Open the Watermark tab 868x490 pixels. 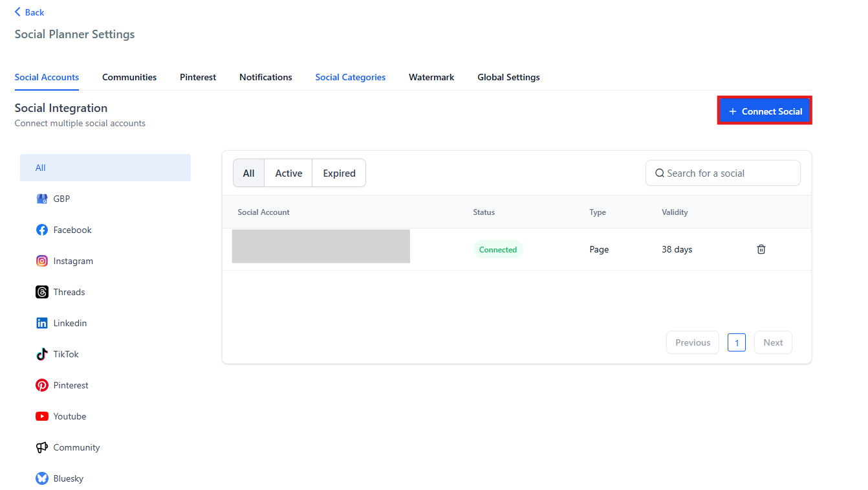click(431, 77)
